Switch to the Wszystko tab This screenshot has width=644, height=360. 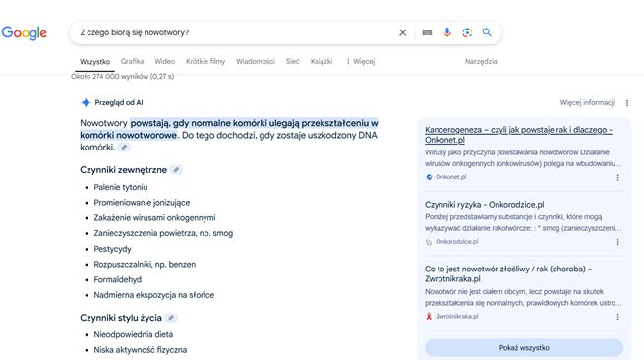(x=94, y=62)
